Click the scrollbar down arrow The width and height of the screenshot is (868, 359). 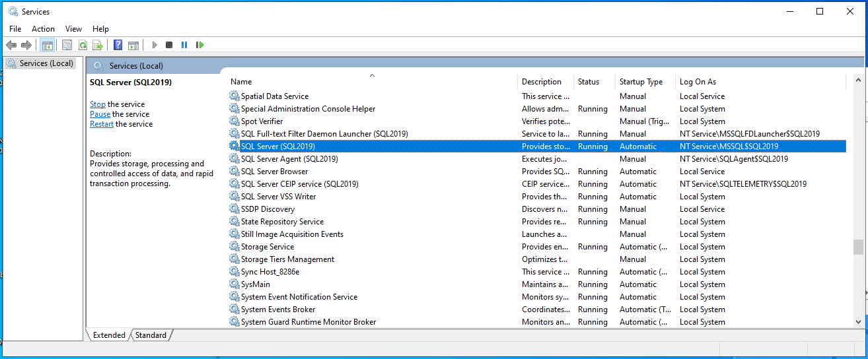(858, 322)
